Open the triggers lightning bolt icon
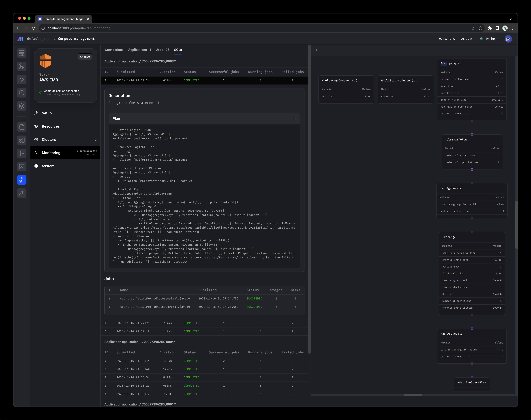531x420 pixels. coord(22,79)
